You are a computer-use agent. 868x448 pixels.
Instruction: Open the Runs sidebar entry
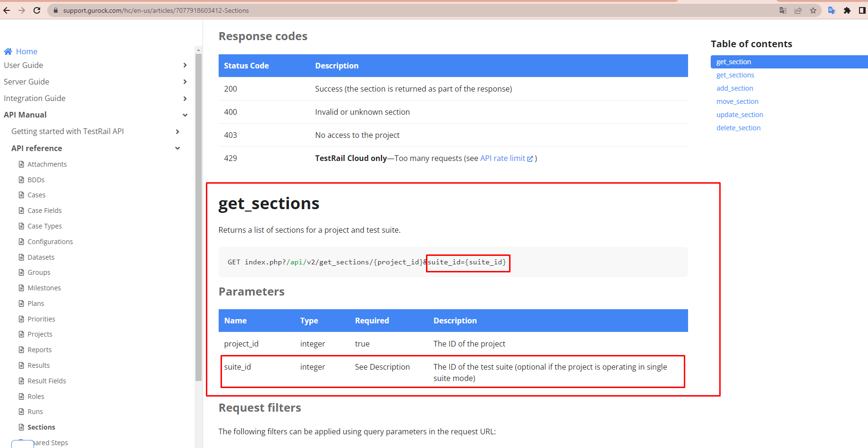[35, 412]
